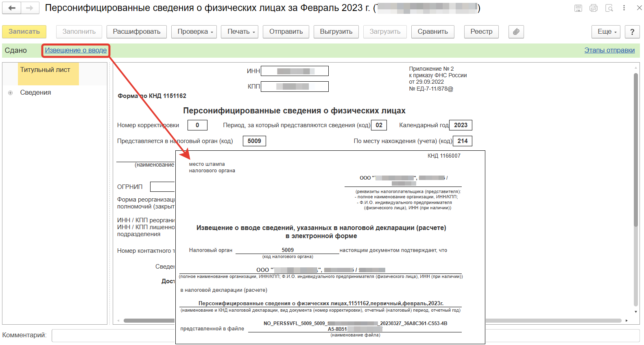Viewport: 644px width, 345px height.
Task: Click the 5009 tax authority code in notice
Action: pos(288,250)
